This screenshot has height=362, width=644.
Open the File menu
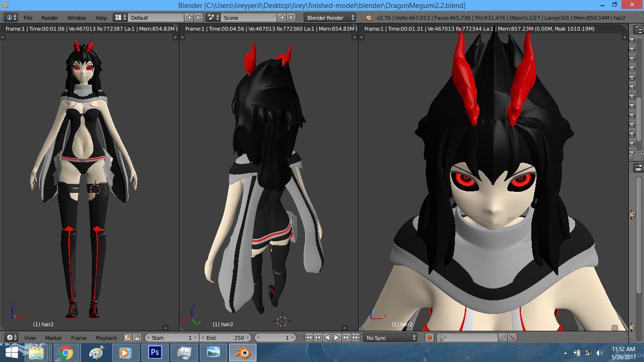28,17
